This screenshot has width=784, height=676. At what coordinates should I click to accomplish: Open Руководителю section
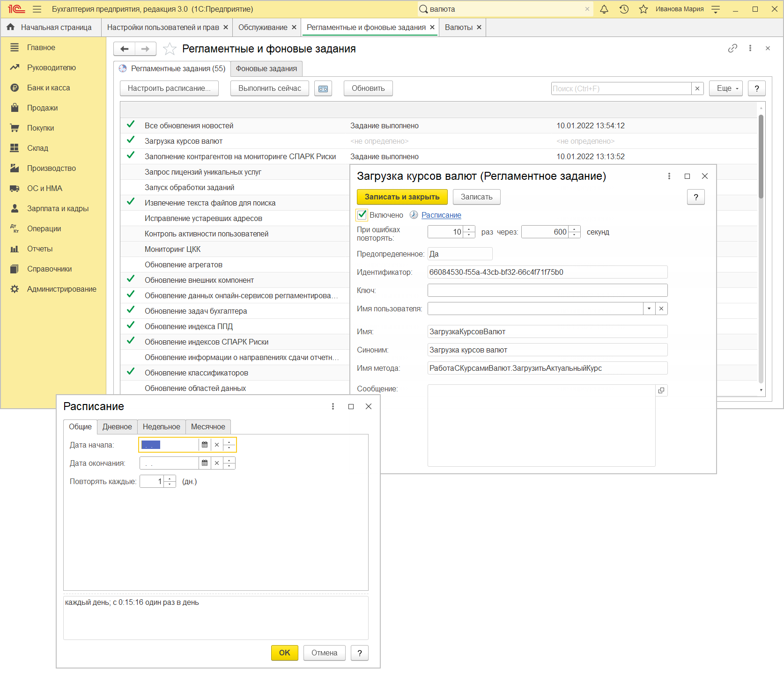pos(43,67)
